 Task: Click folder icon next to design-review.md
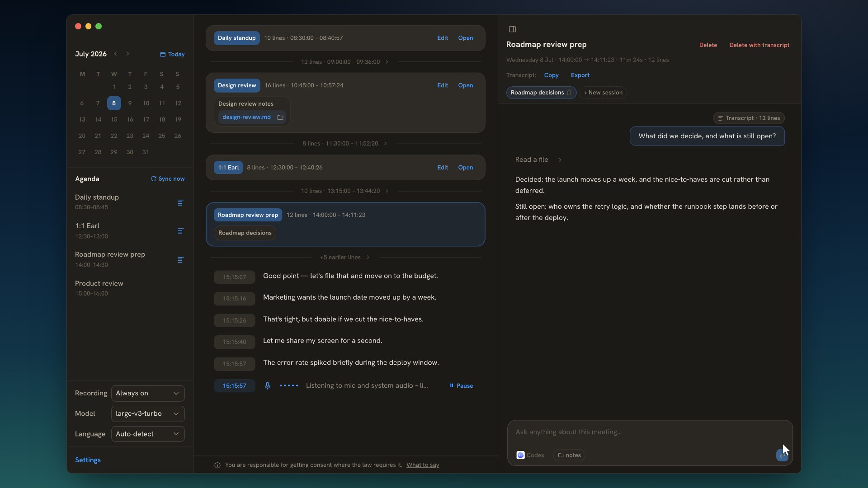pos(280,117)
